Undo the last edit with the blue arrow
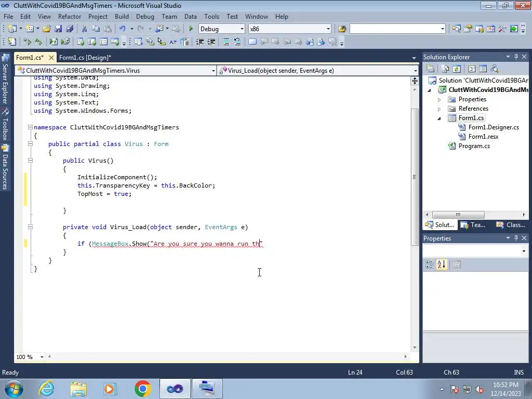The image size is (532, 399). 122,29
